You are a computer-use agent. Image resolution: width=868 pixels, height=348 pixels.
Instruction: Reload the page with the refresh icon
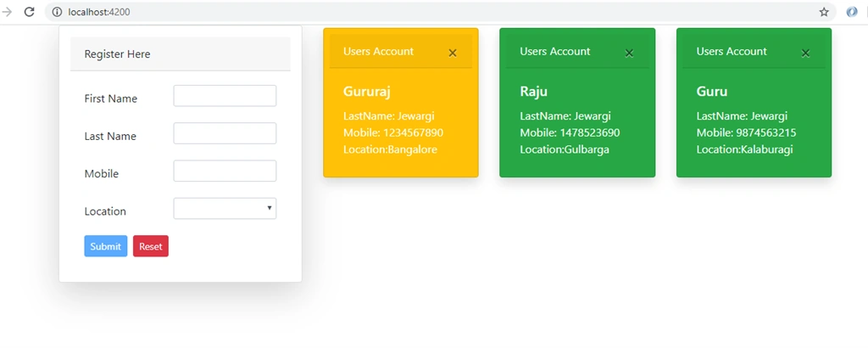tap(30, 12)
